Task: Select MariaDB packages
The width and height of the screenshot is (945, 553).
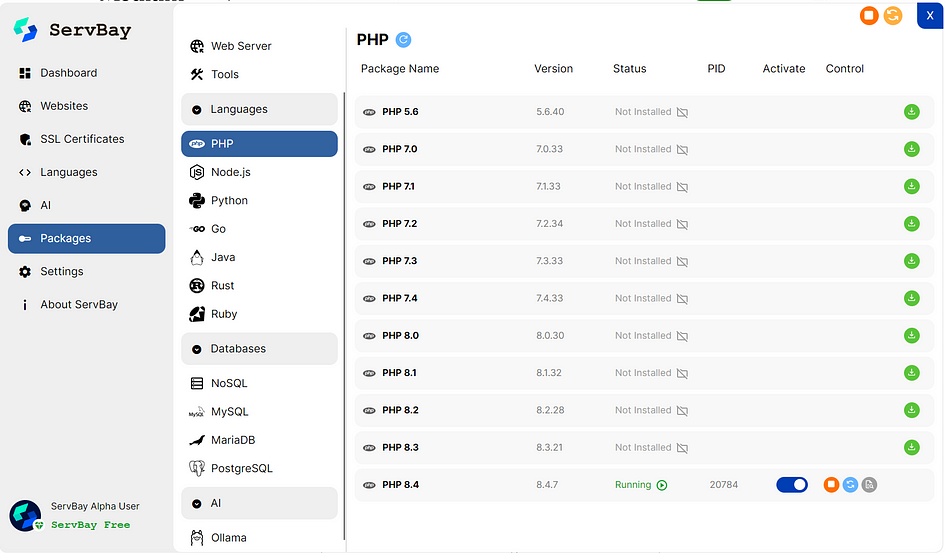Action: (259, 440)
